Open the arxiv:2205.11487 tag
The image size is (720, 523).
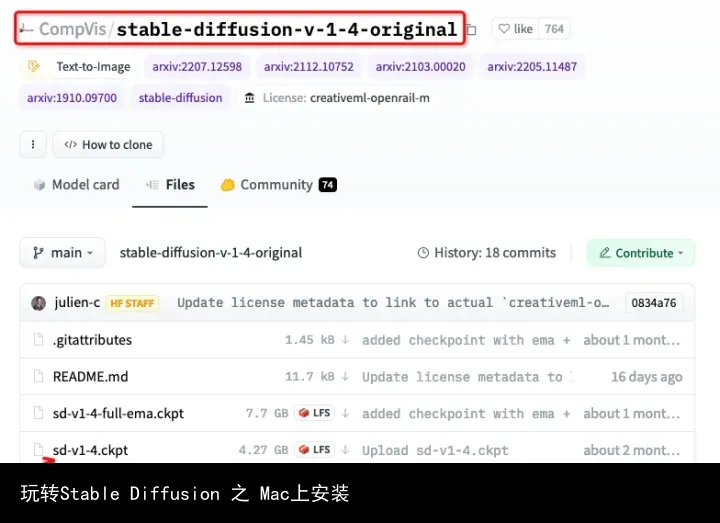point(532,67)
